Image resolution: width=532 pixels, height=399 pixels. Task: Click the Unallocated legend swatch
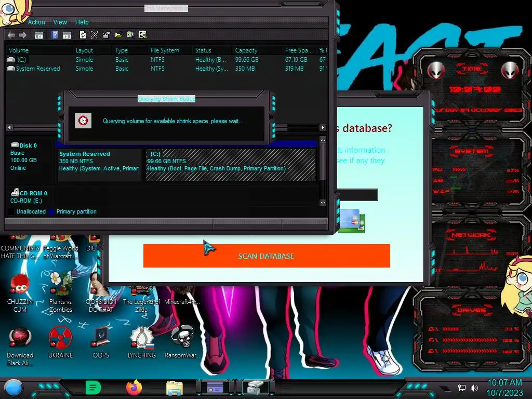coord(11,212)
